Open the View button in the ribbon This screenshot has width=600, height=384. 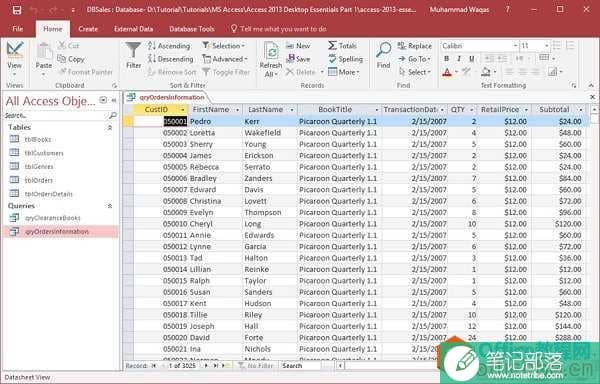click(x=15, y=59)
